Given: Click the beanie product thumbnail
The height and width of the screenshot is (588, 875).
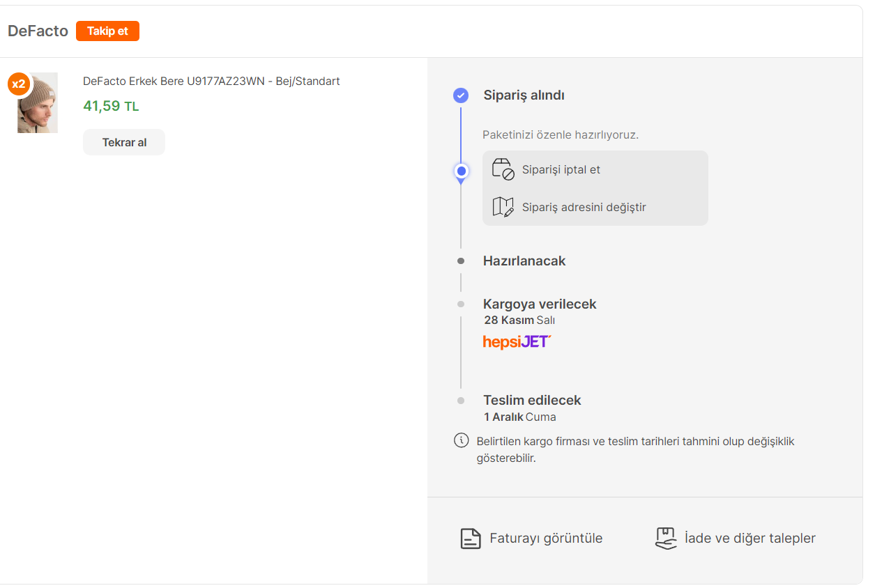Looking at the screenshot, I should (x=38, y=105).
